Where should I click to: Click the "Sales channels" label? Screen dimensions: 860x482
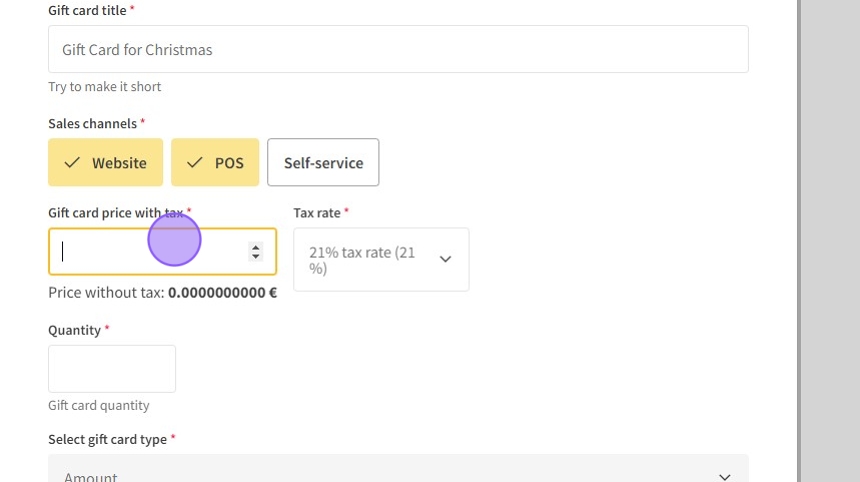tap(92, 124)
